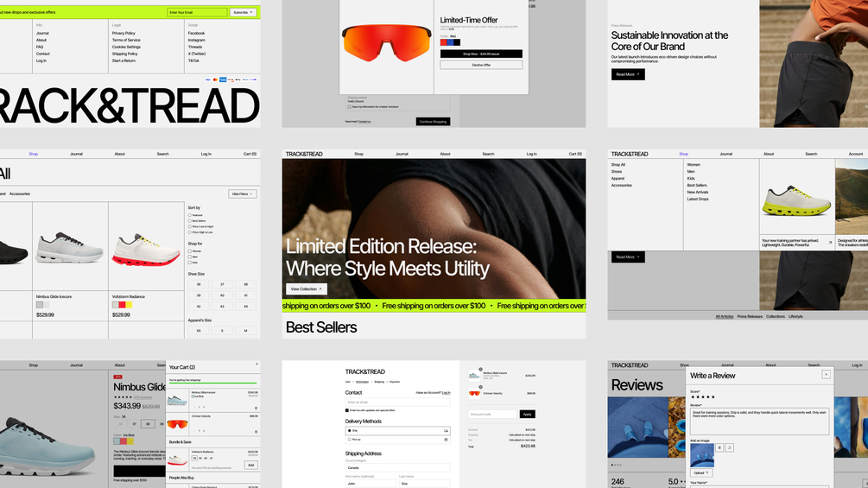This screenshot has width=868, height=488.
Task: Open Latest Drops in the Shop dropdown menu
Action: (x=698, y=199)
